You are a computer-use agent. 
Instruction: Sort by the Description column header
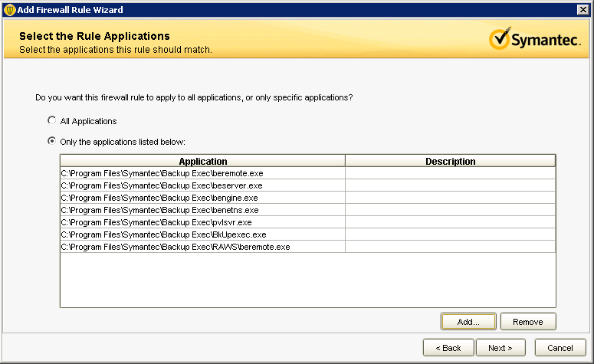(x=451, y=161)
